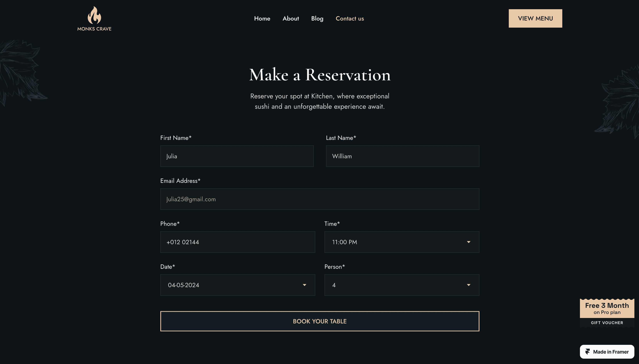Go to the Home page

(262, 18)
